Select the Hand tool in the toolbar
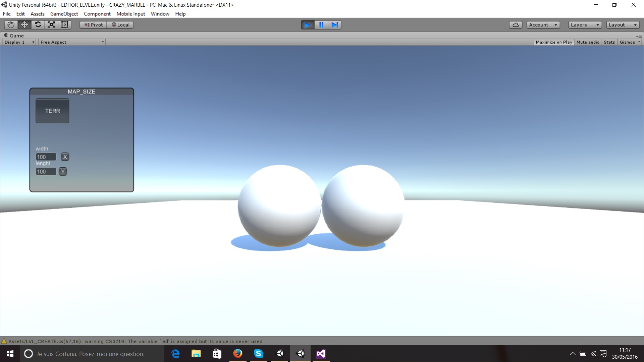644x362 pixels. (11, 25)
